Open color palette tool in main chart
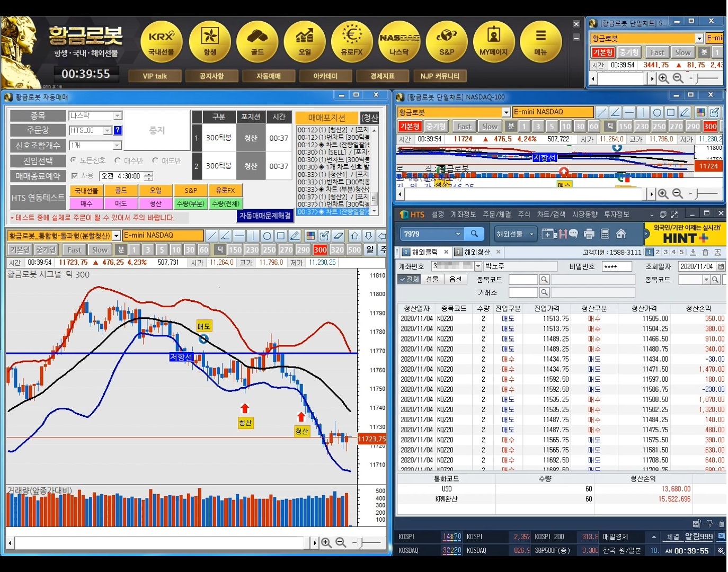This screenshot has width=728, height=572. 310,236
